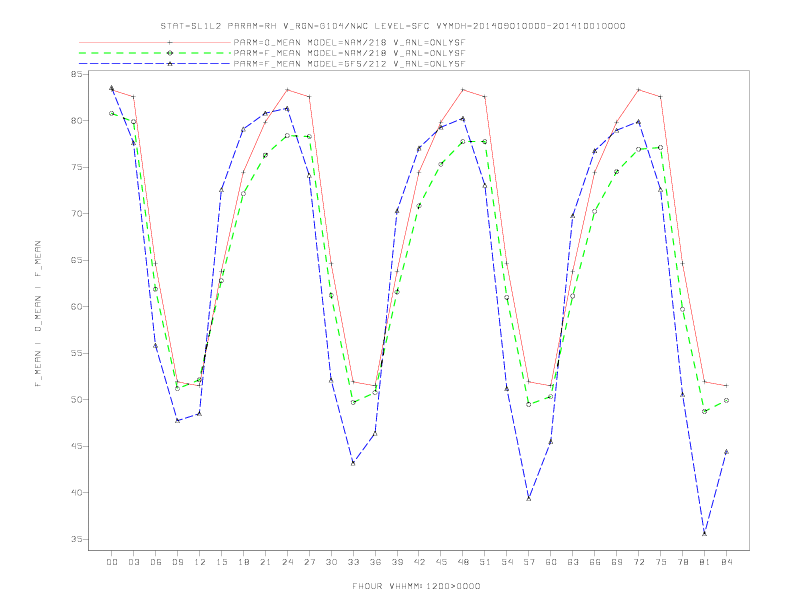This screenshot has width=792, height=612.
Task: Click the green circle data point at hour 33
Action: (353, 402)
